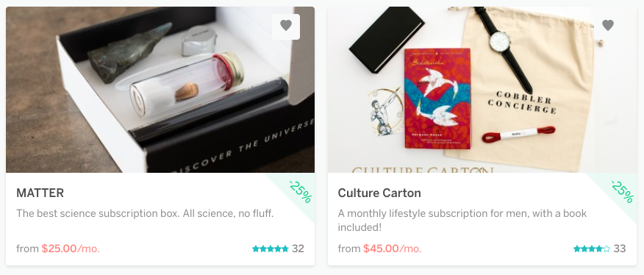Click Culture Carton four-star rating icons
The image size is (644, 275).
pos(592,249)
